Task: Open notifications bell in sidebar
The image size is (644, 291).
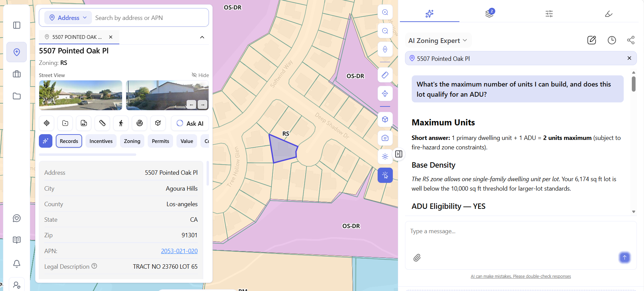Action: 17,263
